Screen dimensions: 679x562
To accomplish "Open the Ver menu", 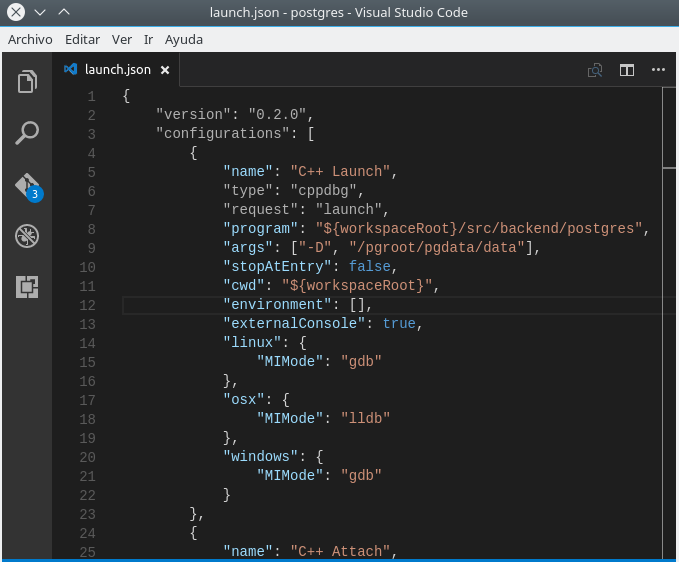I will (122, 39).
